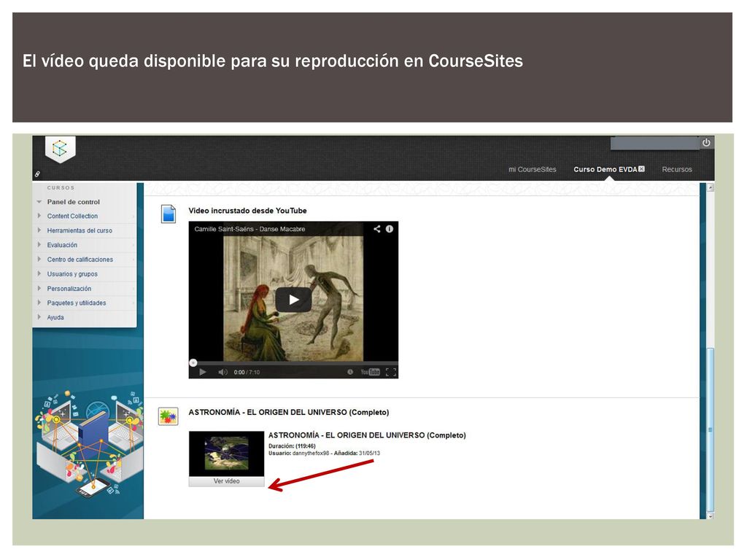
Task: Click the scrollbar down arrow
Action: [711, 516]
